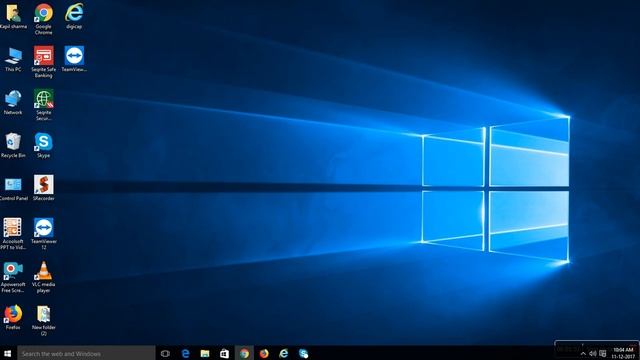Open the taskbar clock and date
The image size is (640, 360).
pyautogui.click(x=623, y=353)
